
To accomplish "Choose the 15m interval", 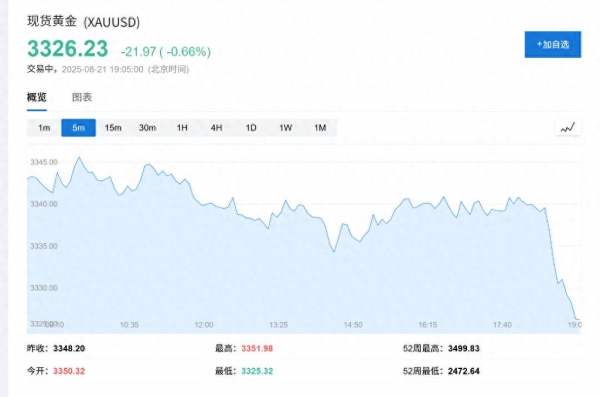I will [113, 127].
